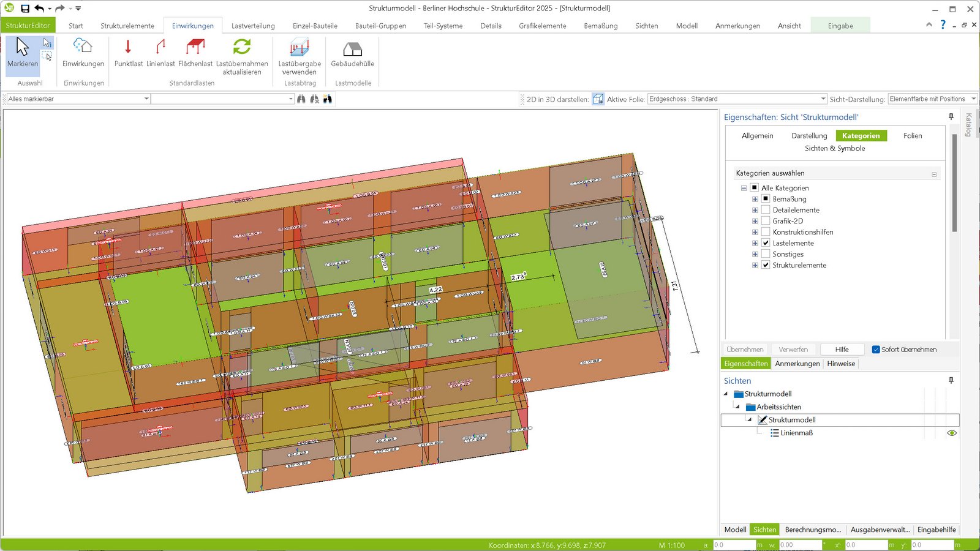Screen dimensions: 980x551
Task: Collapse the ribbon with the caret icon
Action: pos(929,24)
